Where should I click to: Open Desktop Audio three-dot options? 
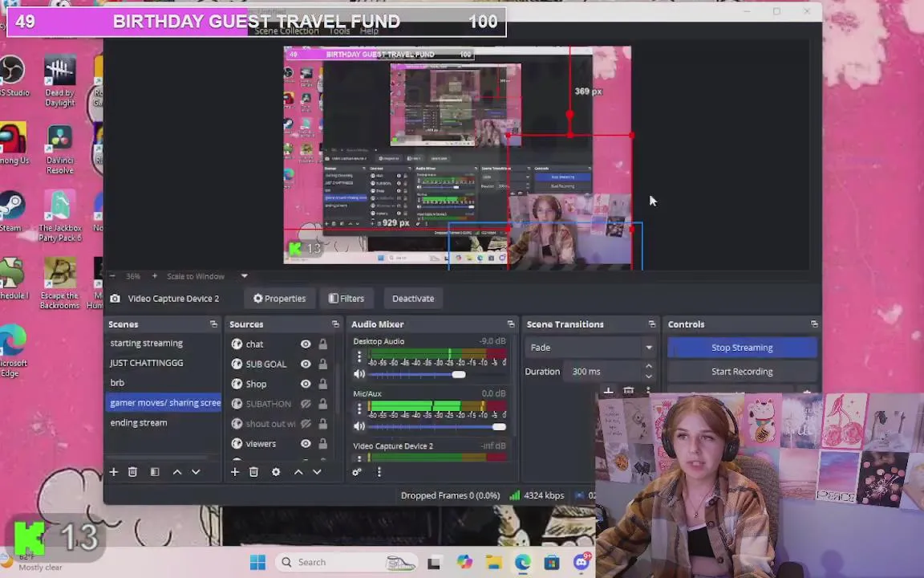359,356
